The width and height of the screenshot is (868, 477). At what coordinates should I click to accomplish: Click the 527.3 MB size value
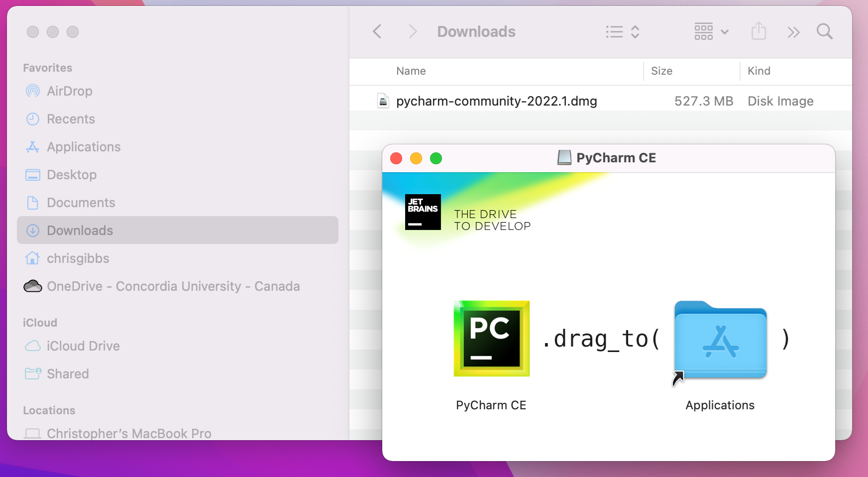pyautogui.click(x=704, y=101)
